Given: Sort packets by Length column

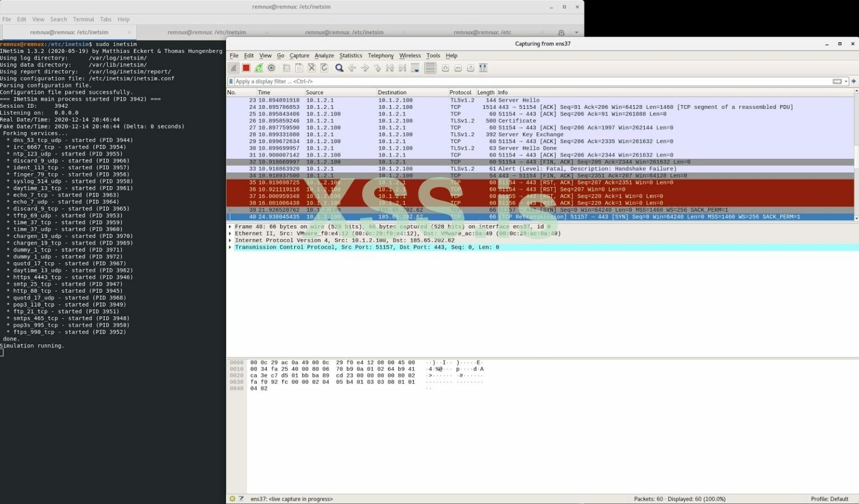Looking at the screenshot, I should (x=485, y=92).
